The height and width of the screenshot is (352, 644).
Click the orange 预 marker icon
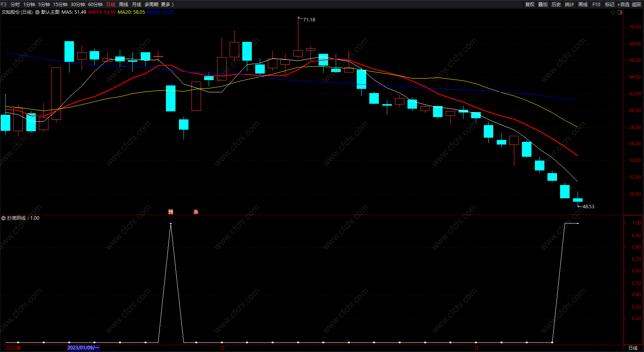pos(171,212)
